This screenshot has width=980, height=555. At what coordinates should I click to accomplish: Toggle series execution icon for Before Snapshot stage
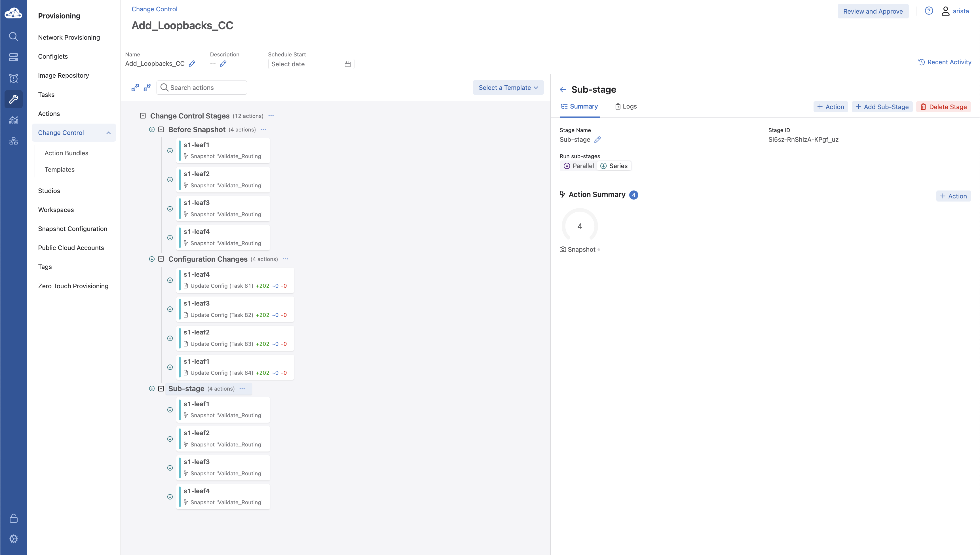click(x=152, y=130)
